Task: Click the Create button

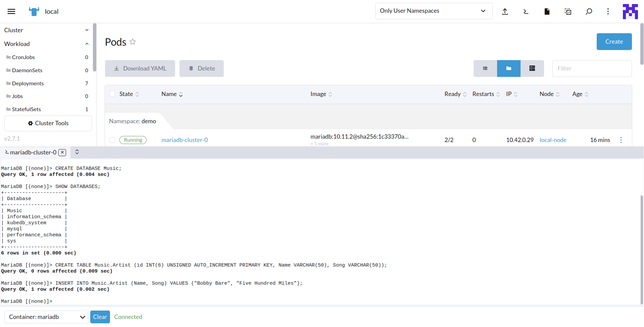Action: pos(614,42)
